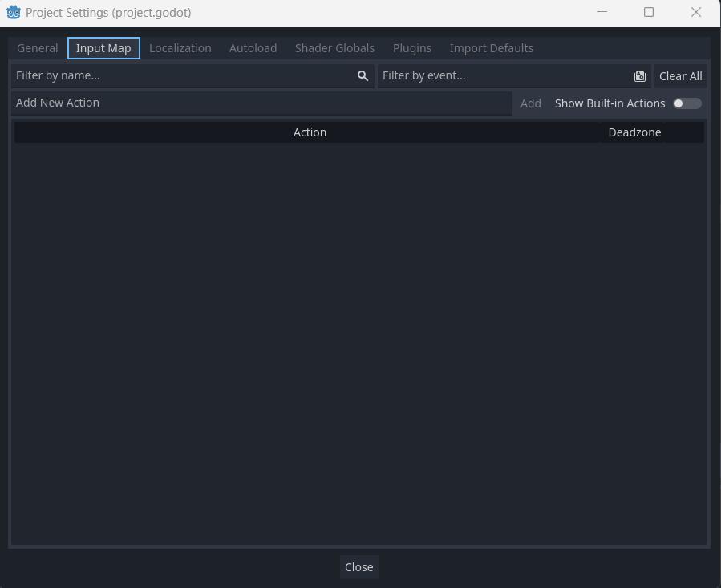The height and width of the screenshot is (588, 721).
Task: Click the listen-for-input icon in event filter
Action: coord(640,76)
